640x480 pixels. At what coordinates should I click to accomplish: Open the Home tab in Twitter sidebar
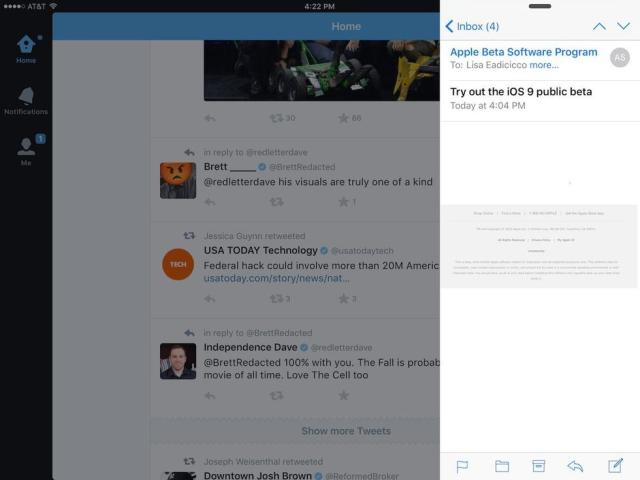tap(26, 49)
